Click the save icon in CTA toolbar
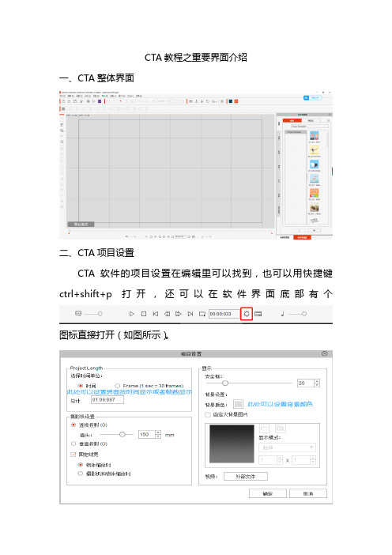The height and width of the screenshot is (555, 392). pyautogui.click(x=75, y=101)
